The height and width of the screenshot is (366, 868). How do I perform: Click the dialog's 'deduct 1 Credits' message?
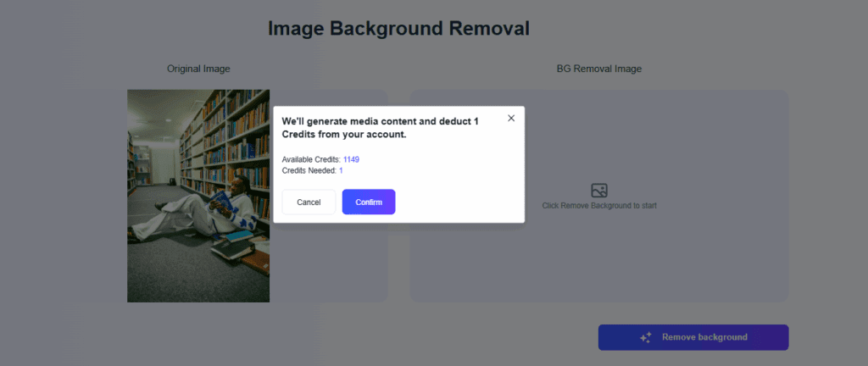(380, 128)
